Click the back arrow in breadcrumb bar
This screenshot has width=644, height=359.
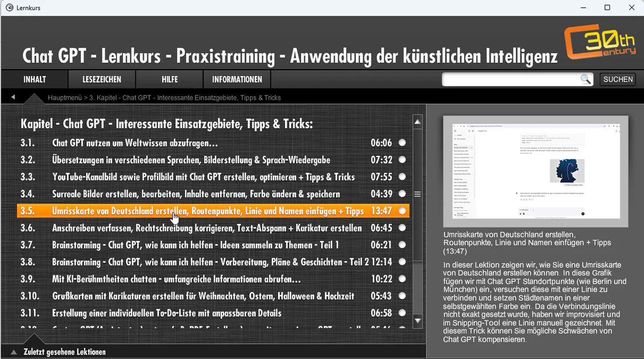pos(13,97)
